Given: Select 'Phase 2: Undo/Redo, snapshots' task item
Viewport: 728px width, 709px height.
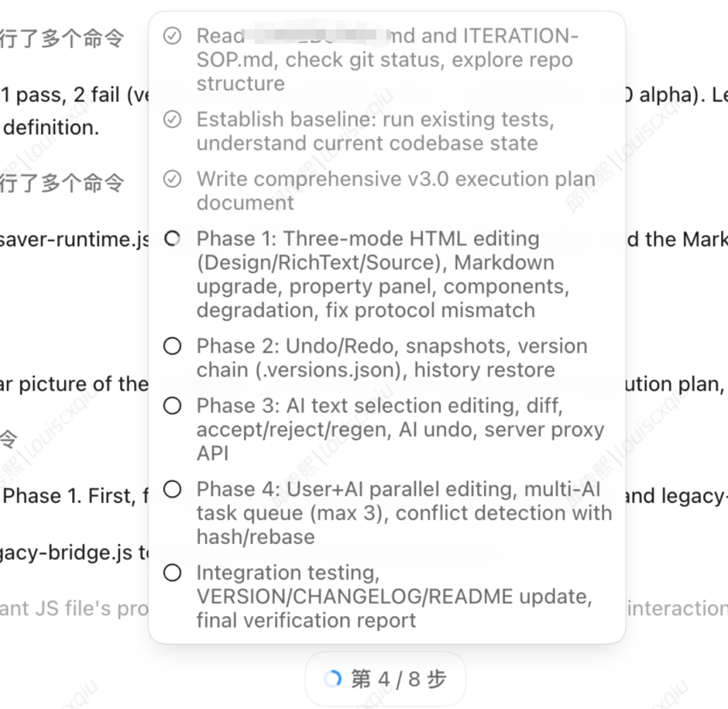Looking at the screenshot, I should [392, 358].
